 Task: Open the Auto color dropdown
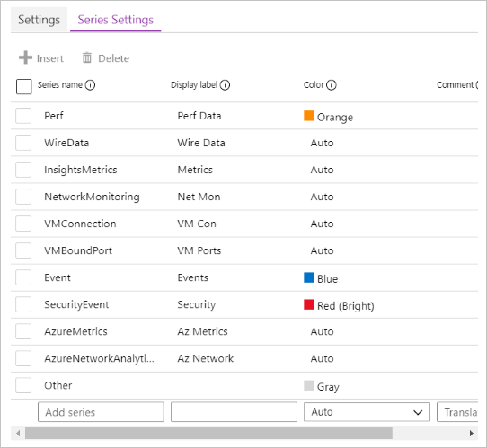pyautogui.click(x=367, y=412)
